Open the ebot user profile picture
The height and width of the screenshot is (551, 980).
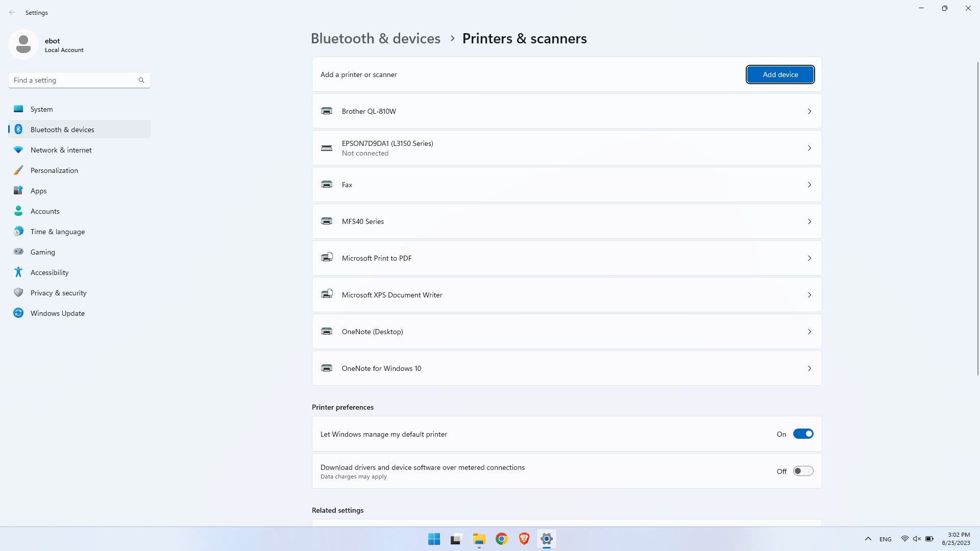(x=23, y=44)
